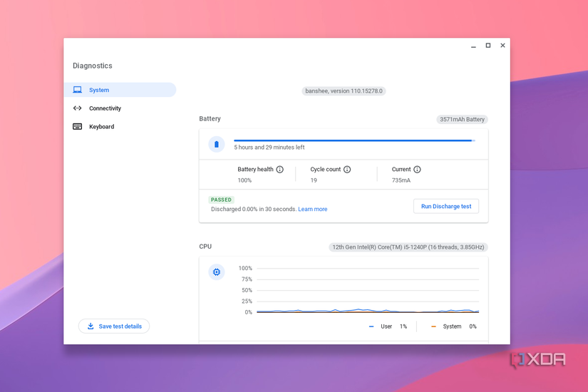Close the Diagnostics window
Screen dimensions: 588x392
pyautogui.click(x=502, y=46)
